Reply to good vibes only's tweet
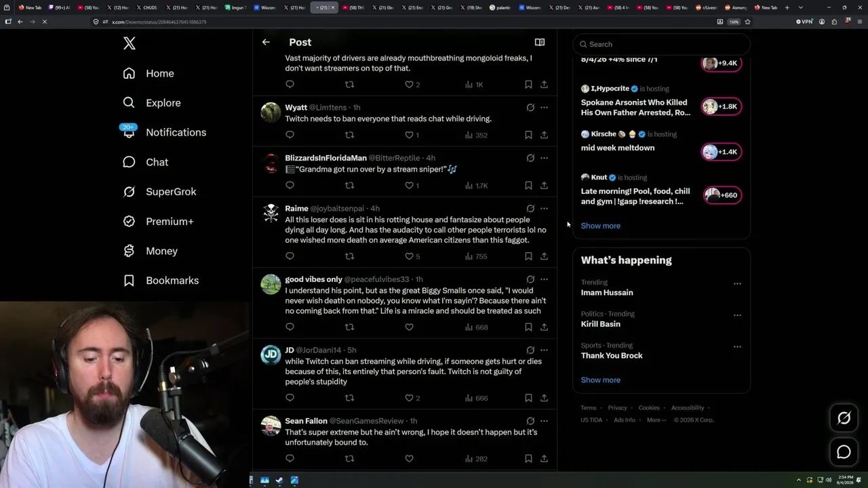Image resolution: width=868 pixels, height=488 pixels. tap(290, 327)
